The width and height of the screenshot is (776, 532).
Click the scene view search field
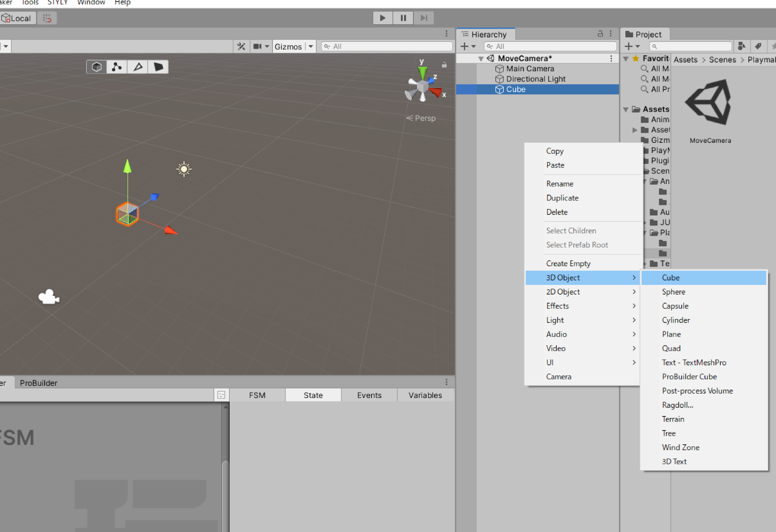tap(387, 47)
